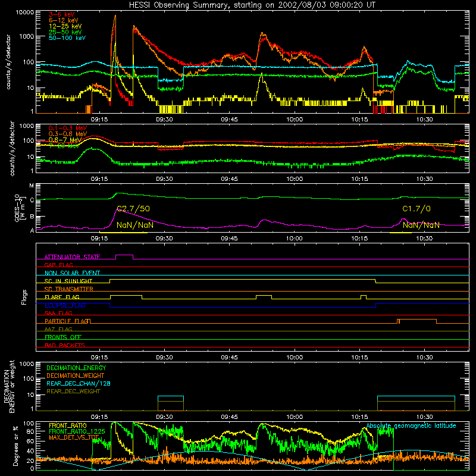The height and width of the screenshot is (476, 476).
Task: Click the green 7-20 MeV legend label
Action: [x=64, y=146]
